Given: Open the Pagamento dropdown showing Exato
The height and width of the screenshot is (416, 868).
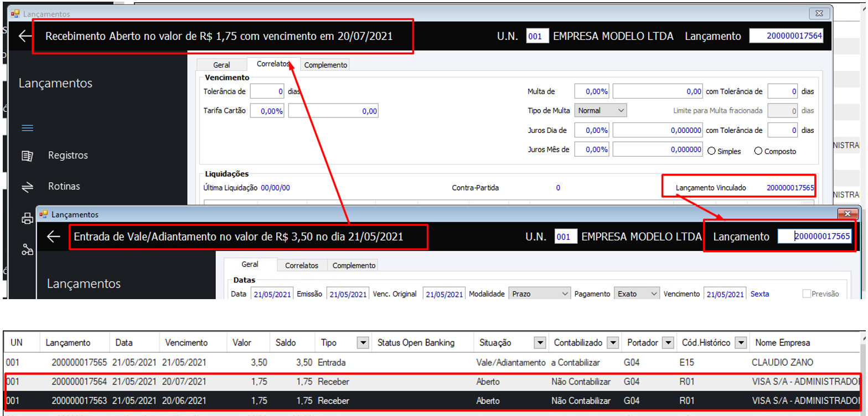Looking at the screenshot, I should tap(638, 294).
